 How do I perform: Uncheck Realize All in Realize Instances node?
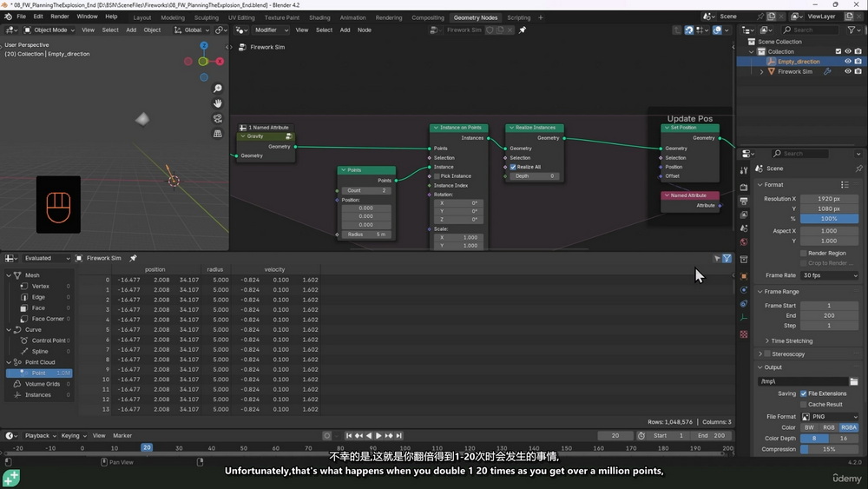[x=513, y=167]
